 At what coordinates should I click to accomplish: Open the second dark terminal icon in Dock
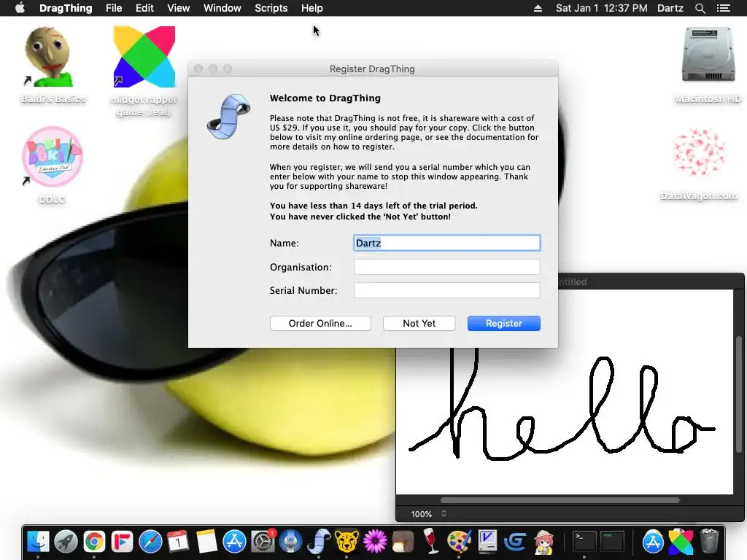(612, 542)
